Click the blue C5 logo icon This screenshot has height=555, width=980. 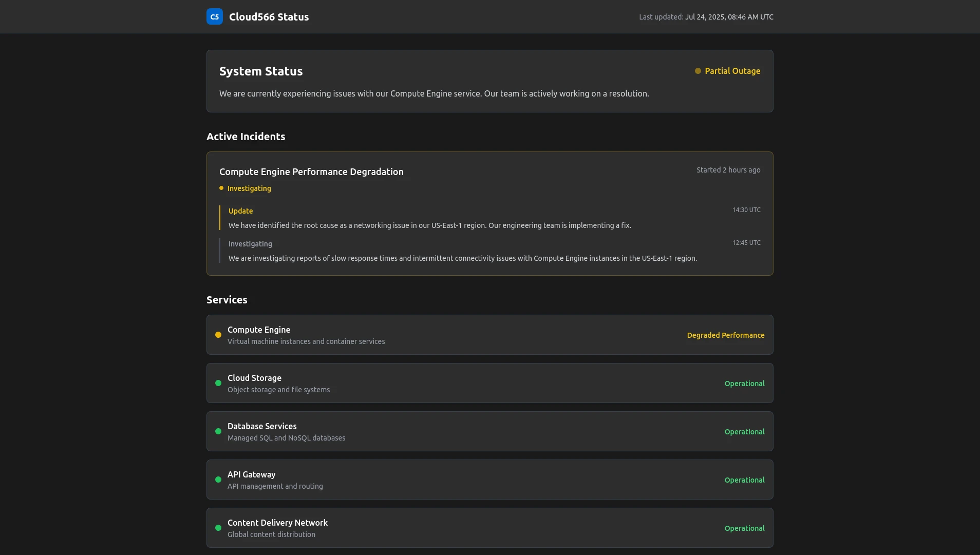(x=215, y=16)
